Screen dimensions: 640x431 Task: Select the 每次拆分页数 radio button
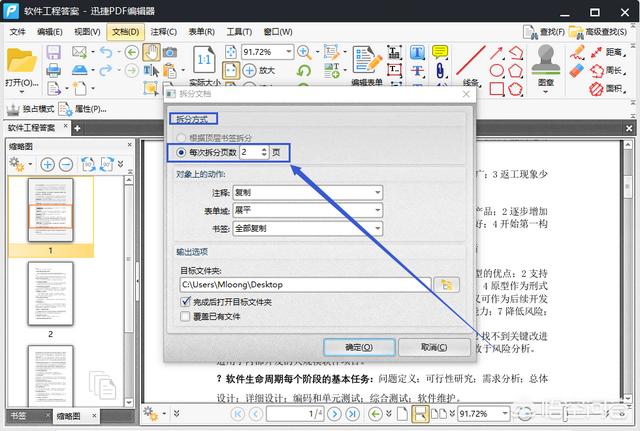click(181, 152)
